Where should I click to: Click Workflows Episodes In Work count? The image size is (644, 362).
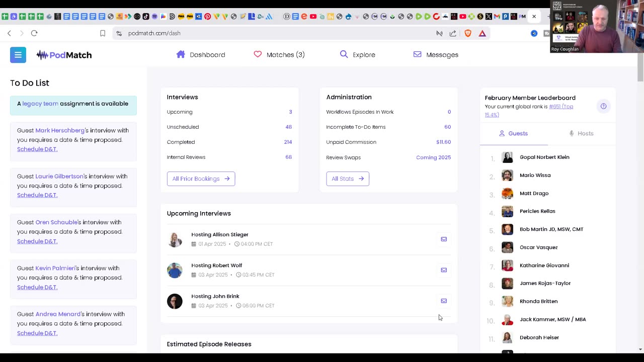(x=449, y=112)
